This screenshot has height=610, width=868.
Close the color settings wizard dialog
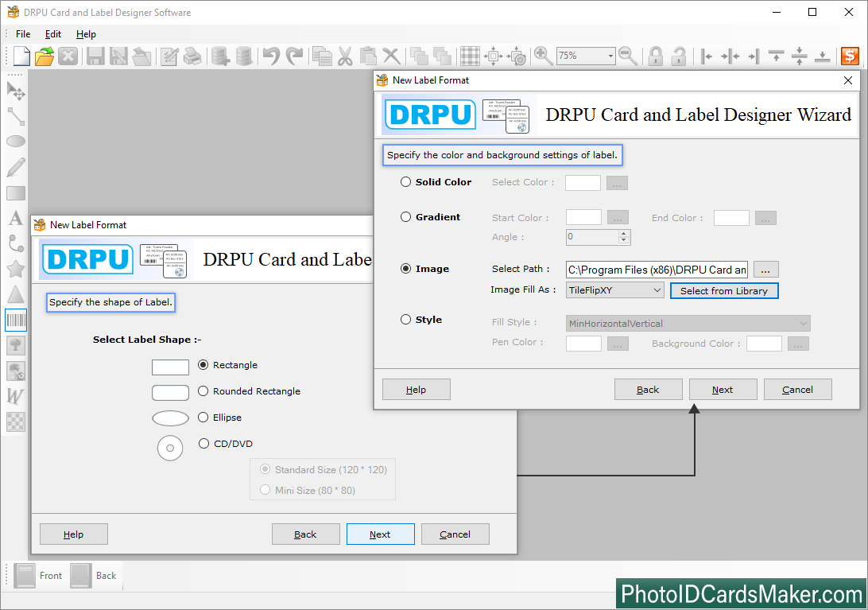point(848,80)
